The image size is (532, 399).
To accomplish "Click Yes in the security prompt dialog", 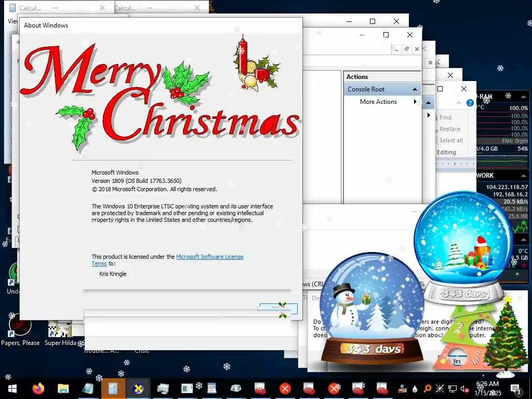I will pos(457,361).
